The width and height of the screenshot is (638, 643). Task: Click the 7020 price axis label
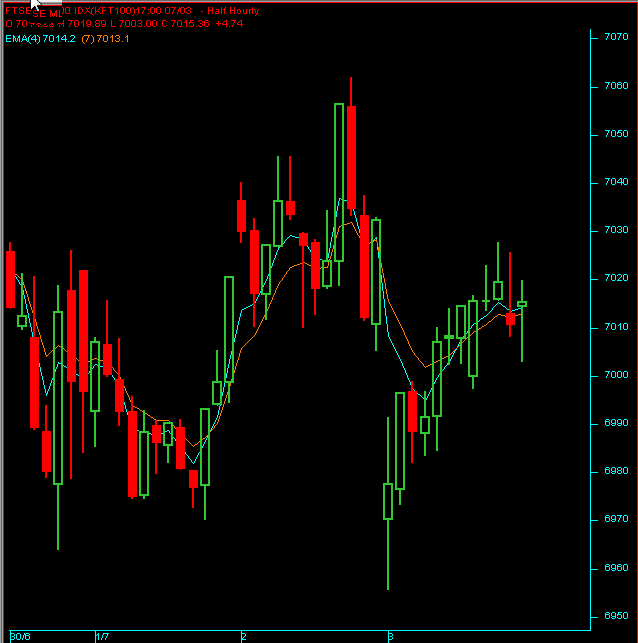pos(616,278)
